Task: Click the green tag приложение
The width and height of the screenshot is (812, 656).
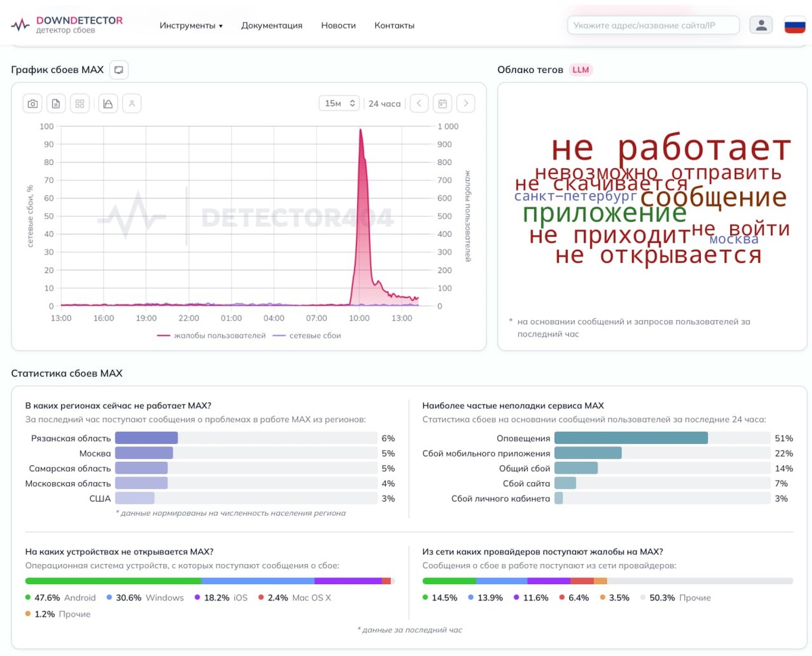Action: (604, 213)
